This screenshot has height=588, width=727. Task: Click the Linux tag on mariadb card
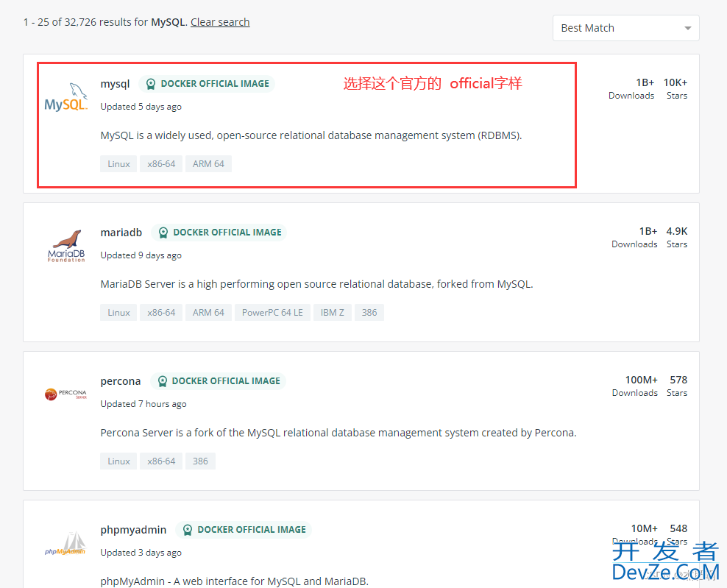click(118, 313)
